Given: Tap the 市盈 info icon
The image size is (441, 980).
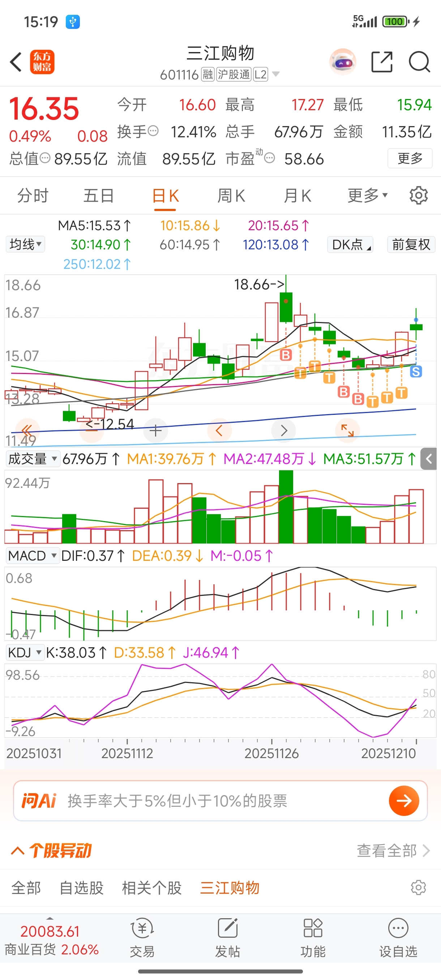Looking at the screenshot, I should point(269,158).
